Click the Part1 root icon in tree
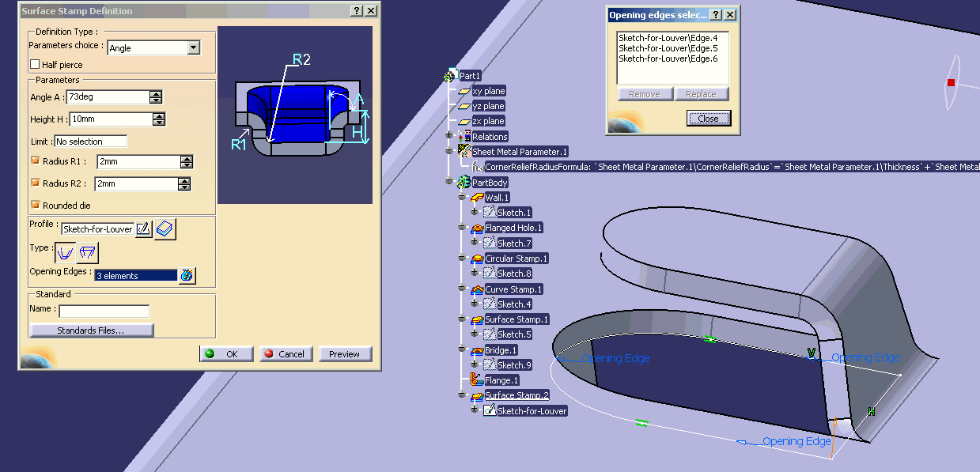The width and height of the screenshot is (980, 472). coord(450,76)
